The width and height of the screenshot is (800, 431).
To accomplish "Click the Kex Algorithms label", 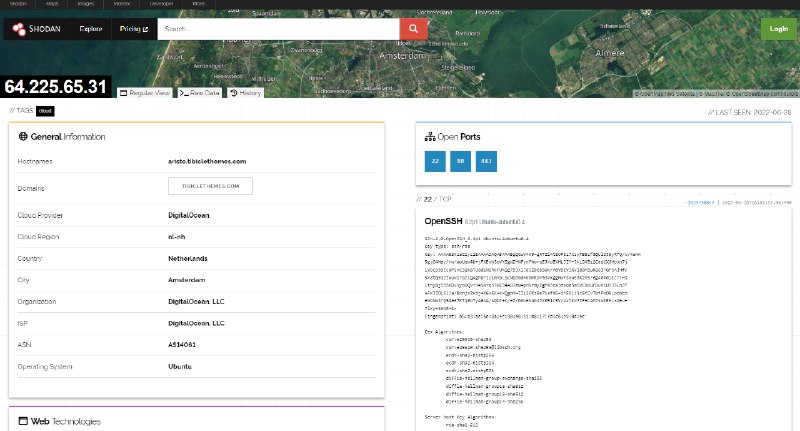I will pyautogui.click(x=444, y=332).
